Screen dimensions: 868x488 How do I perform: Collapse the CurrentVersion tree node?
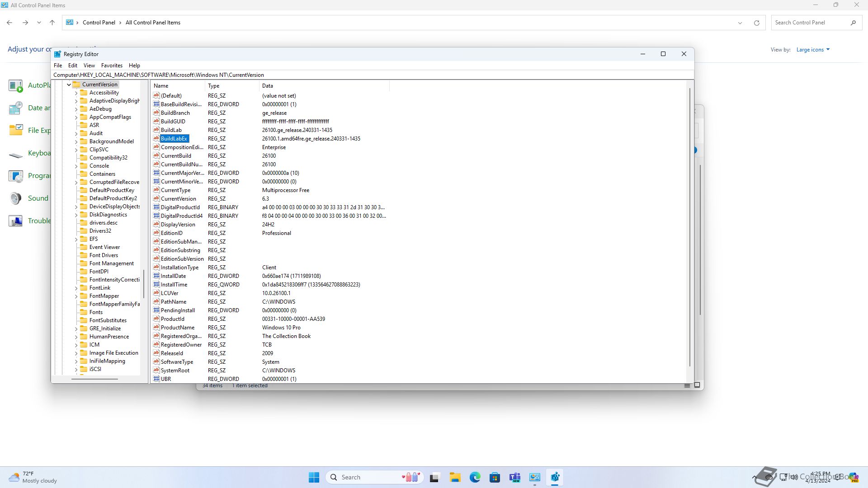point(69,84)
